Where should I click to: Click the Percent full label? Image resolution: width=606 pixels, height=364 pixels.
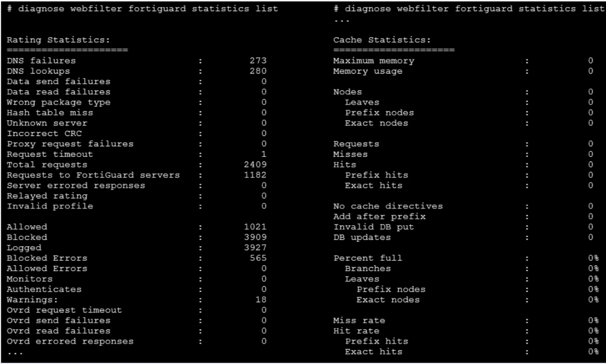tap(368, 258)
